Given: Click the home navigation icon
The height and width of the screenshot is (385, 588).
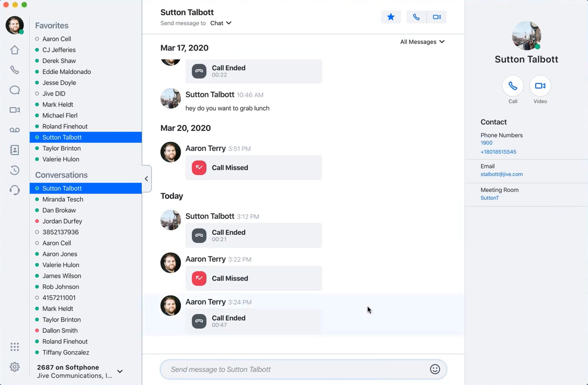Looking at the screenshot, I should [15, 49].
